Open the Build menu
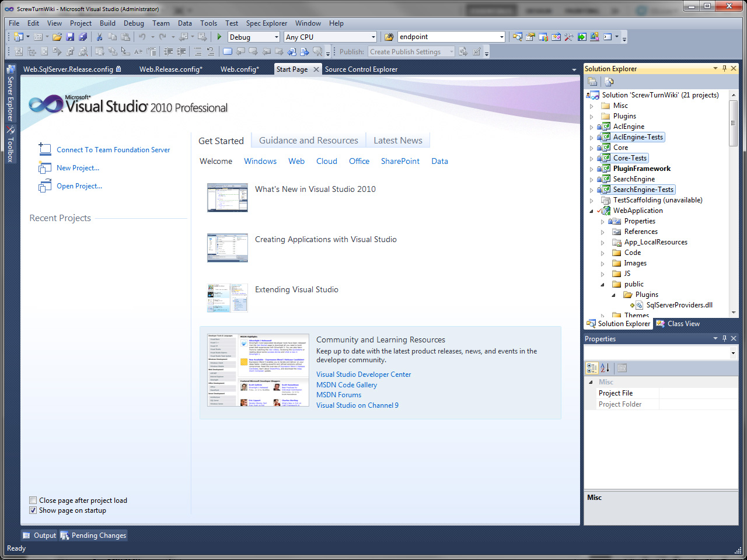The image size is (747, 560). 107,23
